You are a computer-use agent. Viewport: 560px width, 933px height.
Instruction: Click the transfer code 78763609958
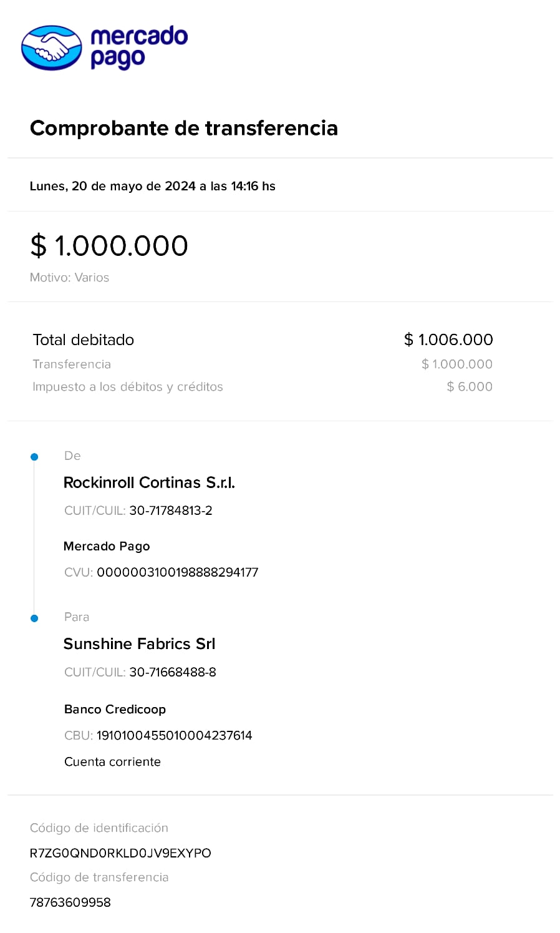click(x=70, y=902)
